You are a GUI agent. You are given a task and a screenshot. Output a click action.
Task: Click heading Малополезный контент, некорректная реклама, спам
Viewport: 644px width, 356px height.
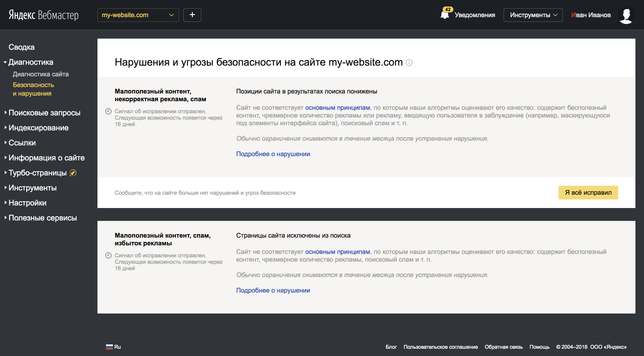tap(161, 95)
